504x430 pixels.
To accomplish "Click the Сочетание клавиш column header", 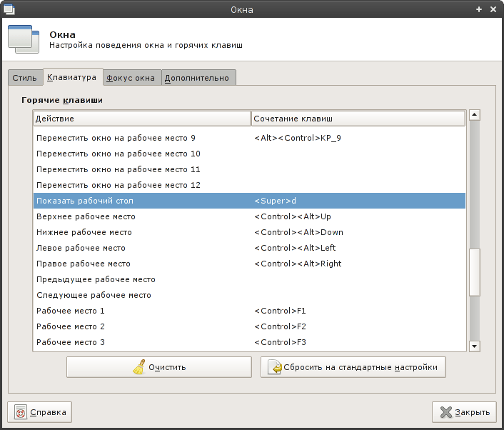I will click(x=358, y=118).
